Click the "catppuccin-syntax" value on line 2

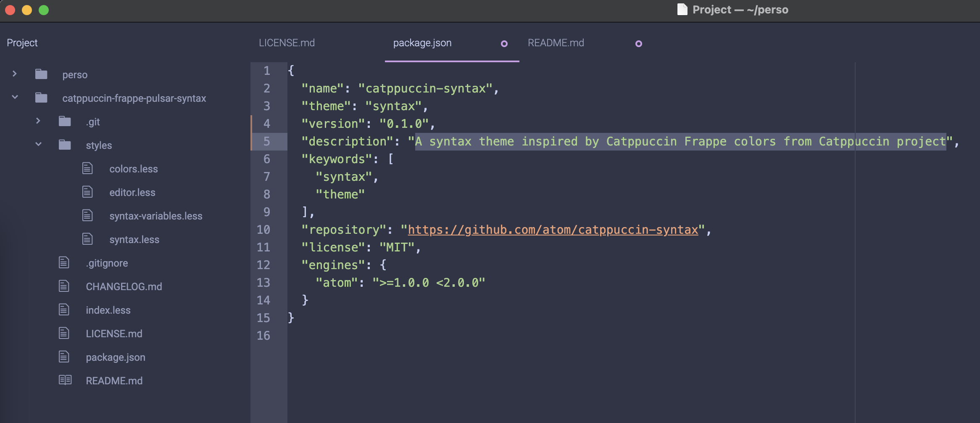tap(425, 88)
